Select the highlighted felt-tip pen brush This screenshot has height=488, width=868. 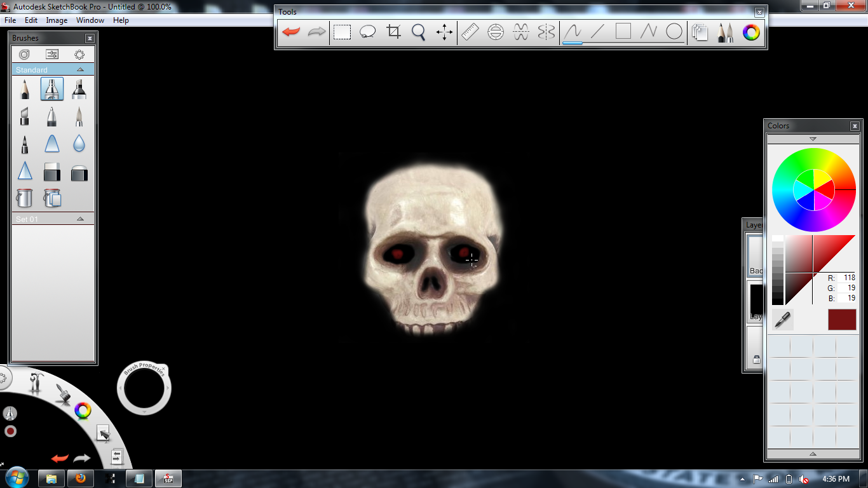(x=52, y=89)
